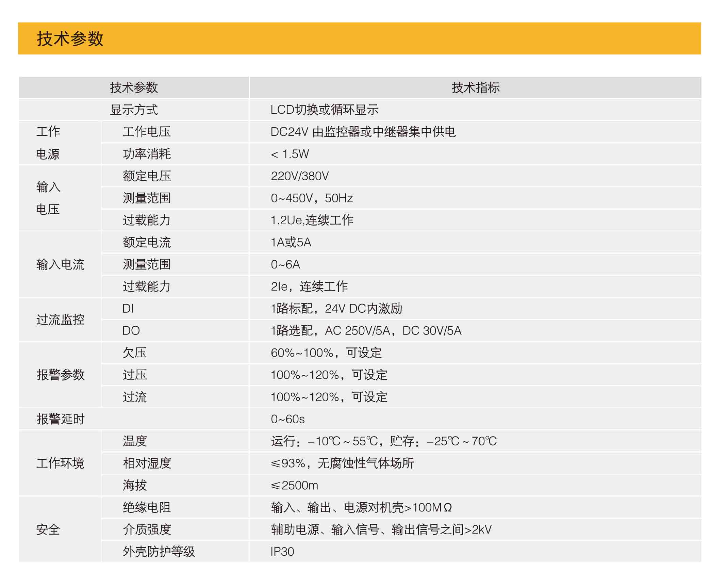Image resolution: width=727 pixels, height=588 pixels.
Task: Click the IP30 protection rating value
Action: tap(282, 552)
